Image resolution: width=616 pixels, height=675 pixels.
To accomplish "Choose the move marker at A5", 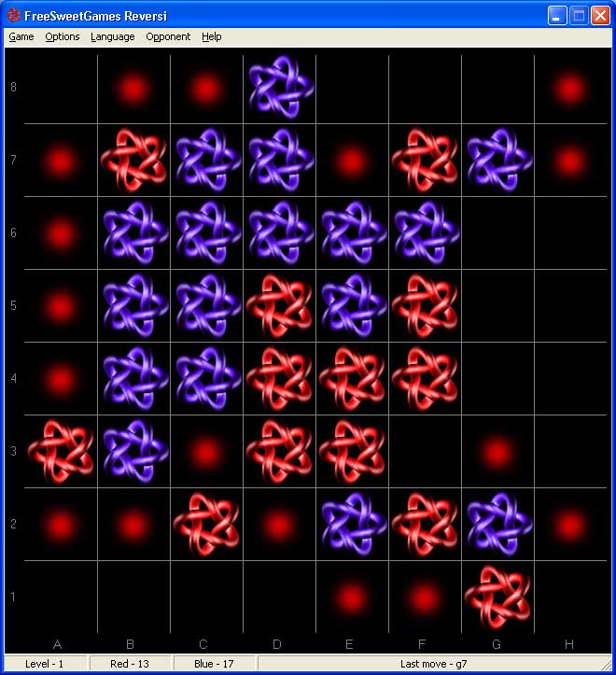I will (60, 306).
